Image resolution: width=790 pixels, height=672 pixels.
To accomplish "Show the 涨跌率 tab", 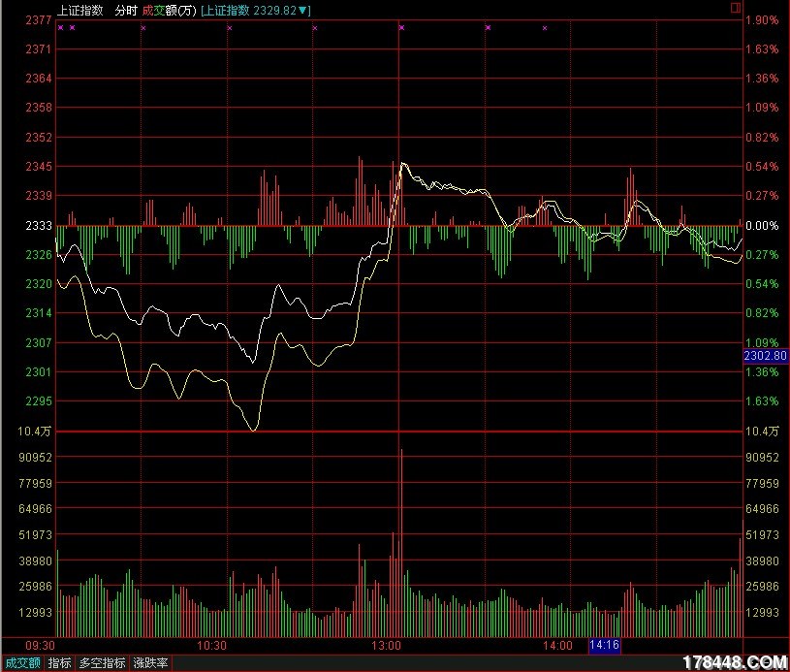I will [151, 663].
